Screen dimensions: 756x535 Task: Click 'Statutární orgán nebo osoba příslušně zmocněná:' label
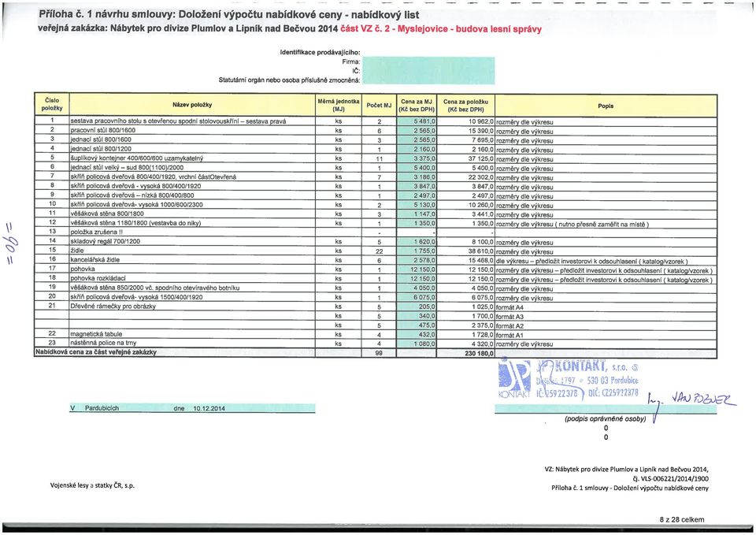pos(289,80)
